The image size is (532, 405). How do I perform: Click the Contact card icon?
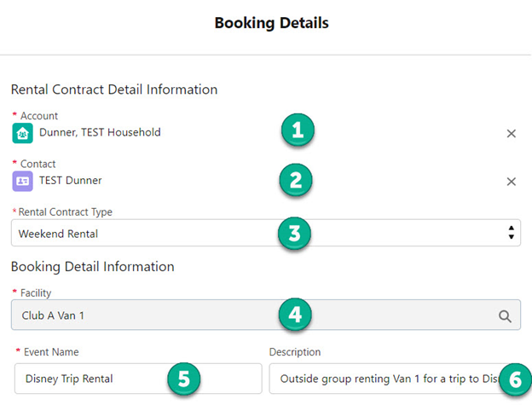(23, 181)
